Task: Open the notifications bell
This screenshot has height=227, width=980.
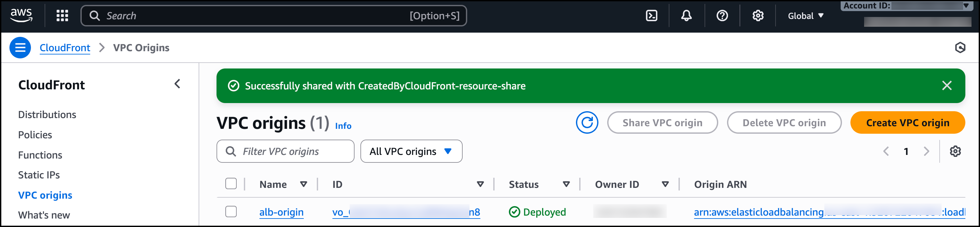Action: (686, 16)
